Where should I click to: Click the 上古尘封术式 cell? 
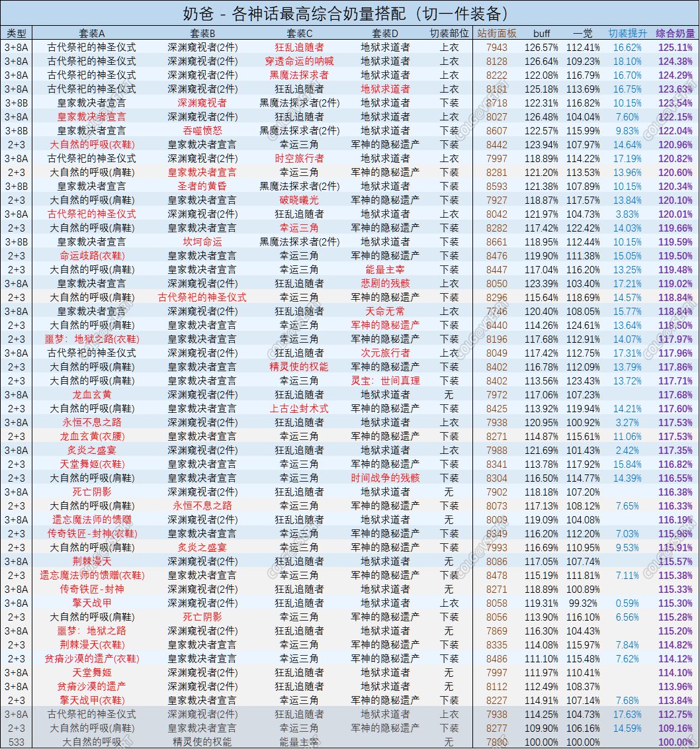pyautogui.click(x=299, y=408)
